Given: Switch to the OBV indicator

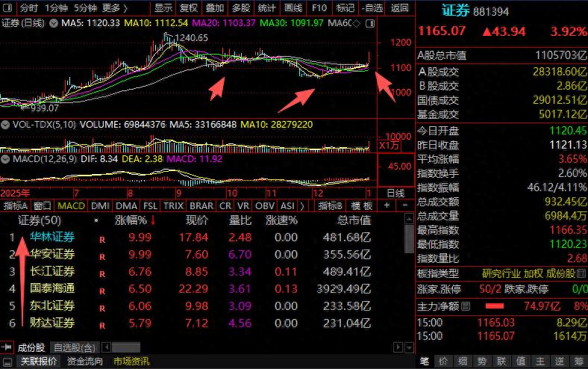Looking at the screenshot, I should pos(265,205).
